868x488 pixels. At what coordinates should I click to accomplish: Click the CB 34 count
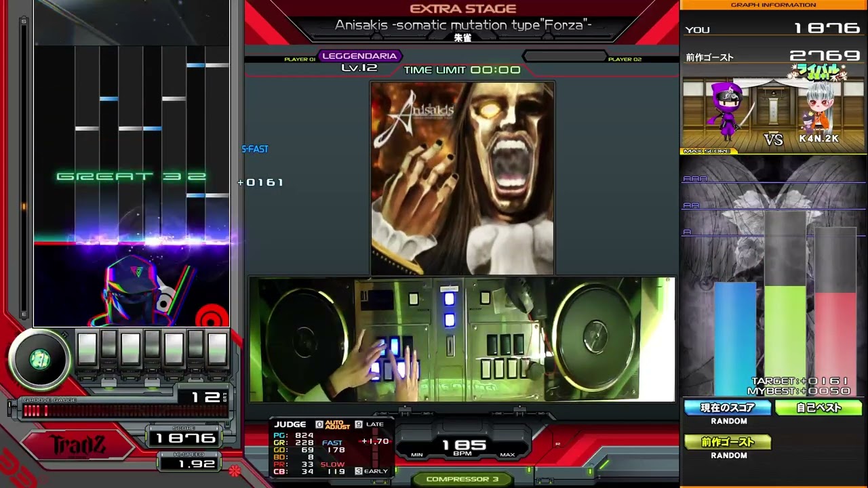click(x=294, y=471)
